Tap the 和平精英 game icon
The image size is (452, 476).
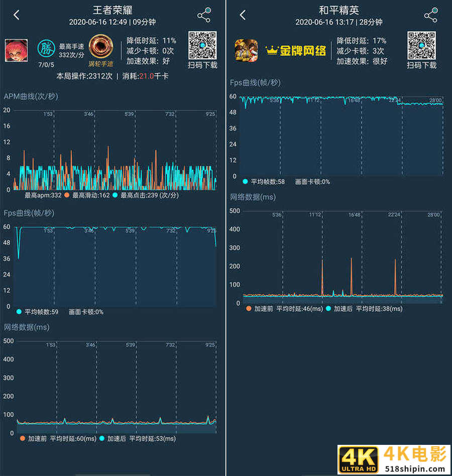[x=246, y=50]
